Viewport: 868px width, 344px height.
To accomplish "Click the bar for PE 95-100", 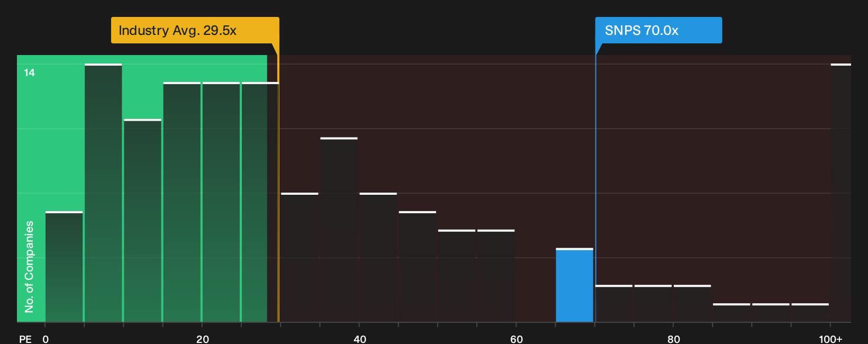I will [x=810, y=313].
